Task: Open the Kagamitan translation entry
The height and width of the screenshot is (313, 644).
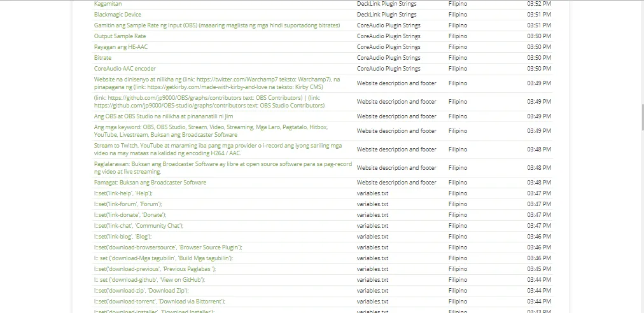Action: (108, 4)
